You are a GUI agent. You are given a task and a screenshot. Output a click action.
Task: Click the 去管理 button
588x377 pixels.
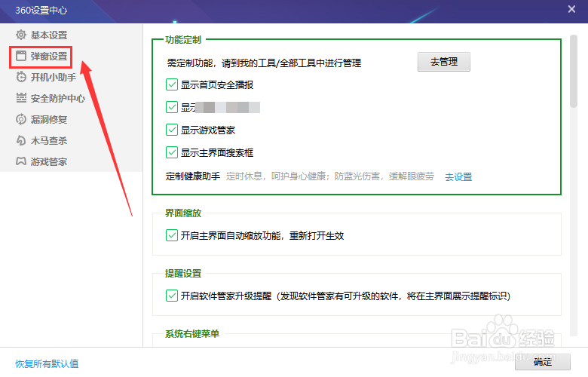click(444, 62)
